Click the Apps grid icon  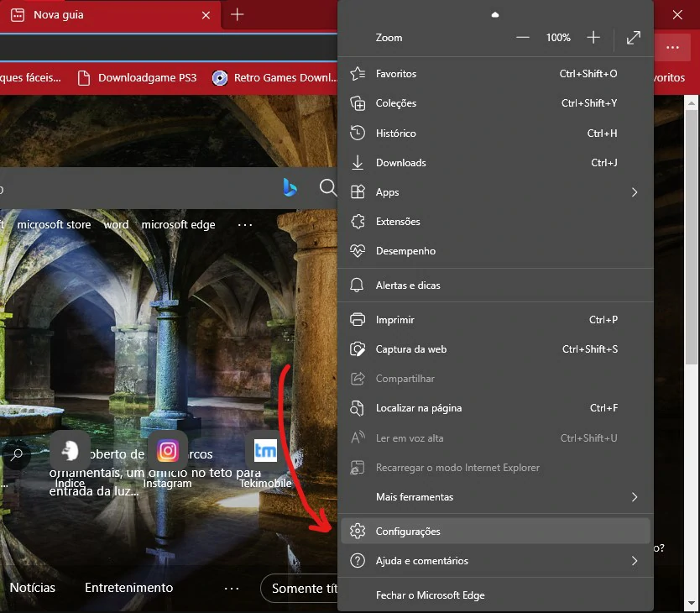pos(358,192)
